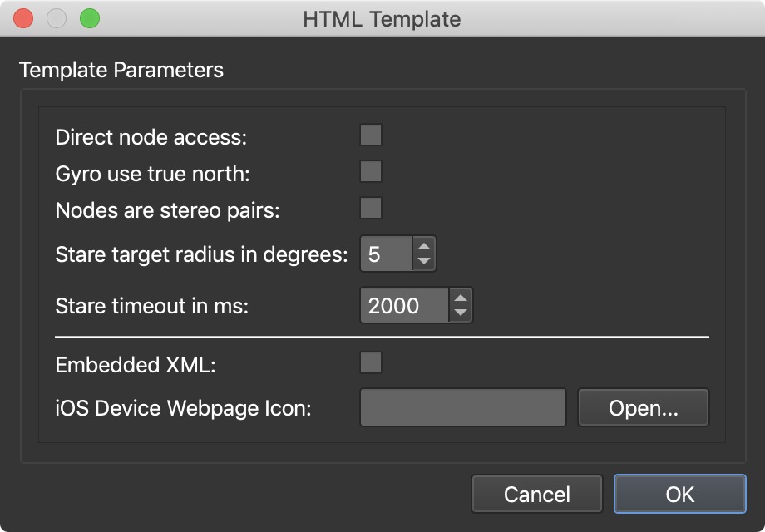Open file browser for iOS webpage icon

643,407
